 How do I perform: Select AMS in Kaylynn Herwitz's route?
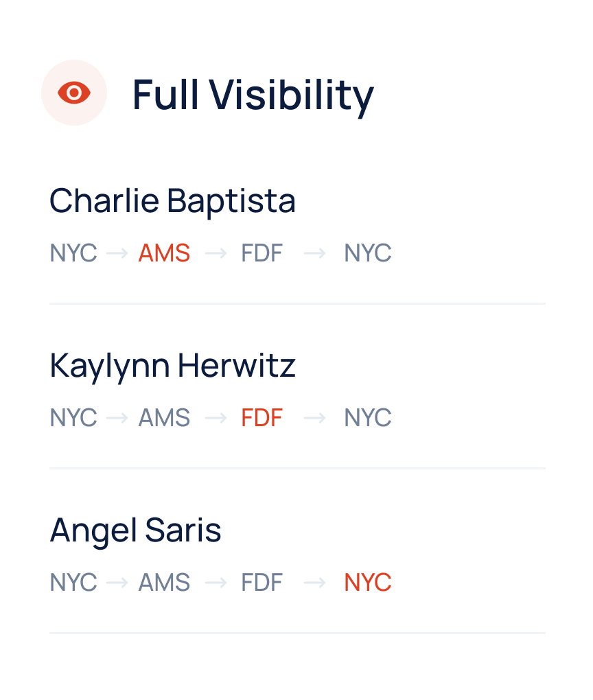click(164, 418)
